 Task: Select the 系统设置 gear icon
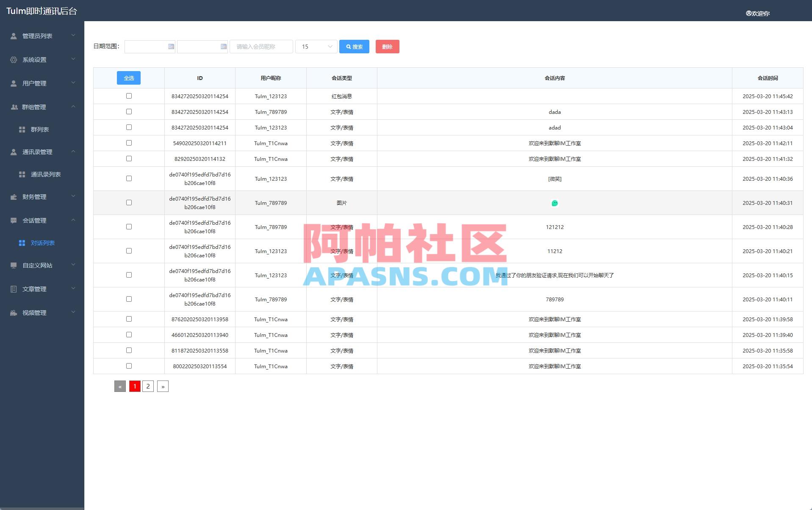pos(13,60)
